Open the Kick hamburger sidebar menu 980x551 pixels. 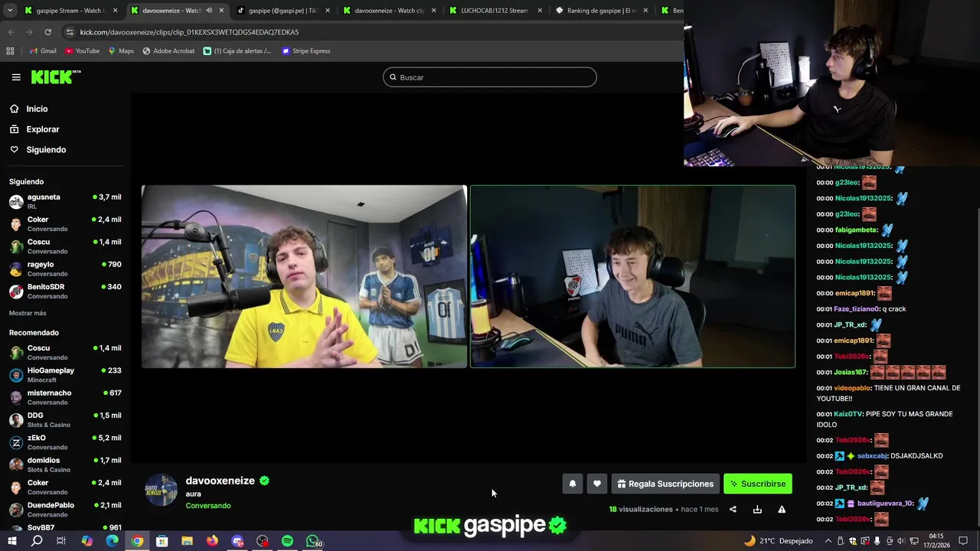point(16,77)
